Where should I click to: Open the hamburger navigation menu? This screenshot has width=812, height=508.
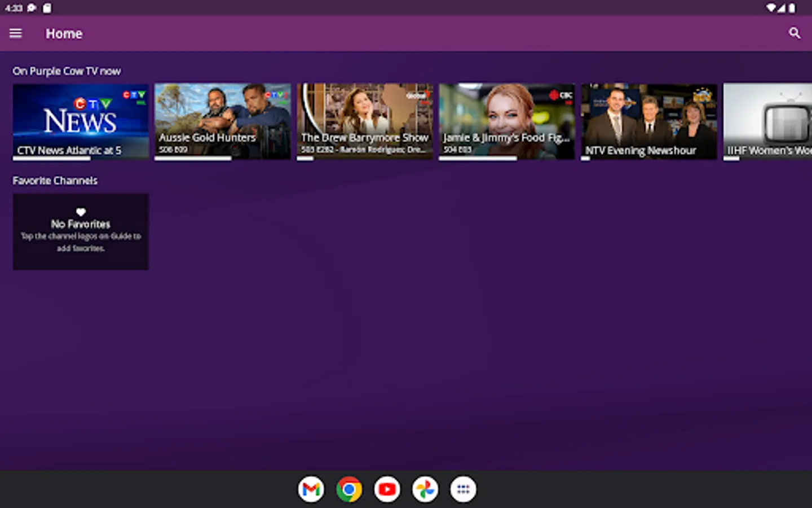16,33
